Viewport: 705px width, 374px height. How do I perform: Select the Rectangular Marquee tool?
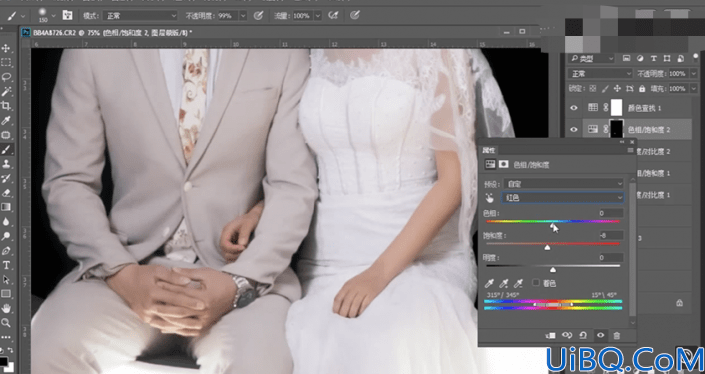pyautogui.click(x=6, y=62)
